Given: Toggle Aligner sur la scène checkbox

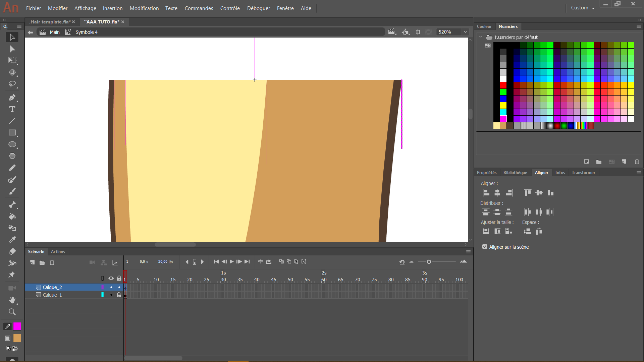Looking at the screenshot, I should click(484, 247).
